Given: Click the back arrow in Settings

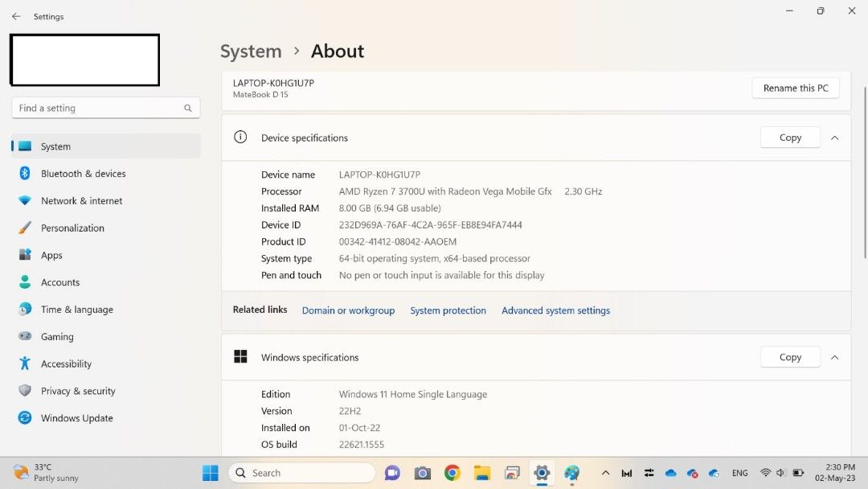Looking at the screenshot, I should 16,17.
